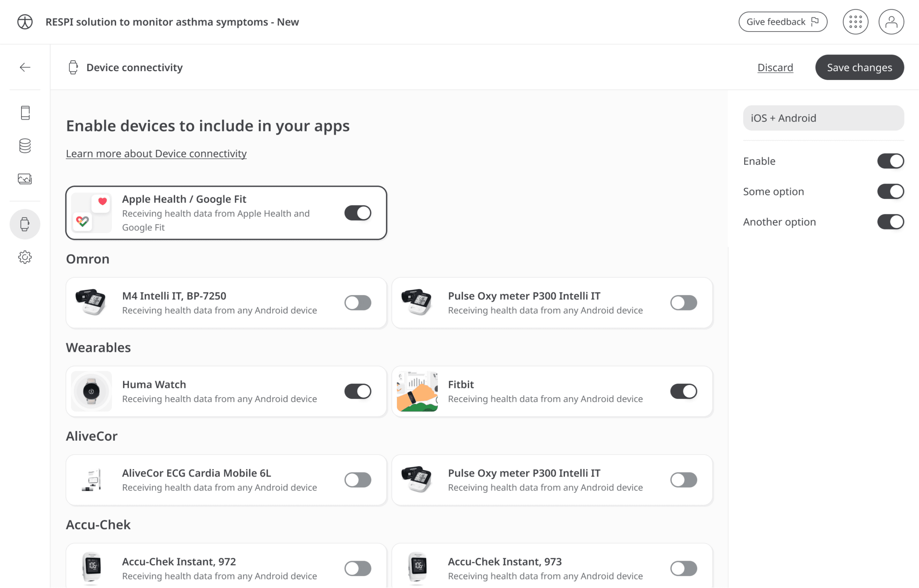Open the apps grid menu icon
This screenshot has width=919, height=588.
coord(855,22)
